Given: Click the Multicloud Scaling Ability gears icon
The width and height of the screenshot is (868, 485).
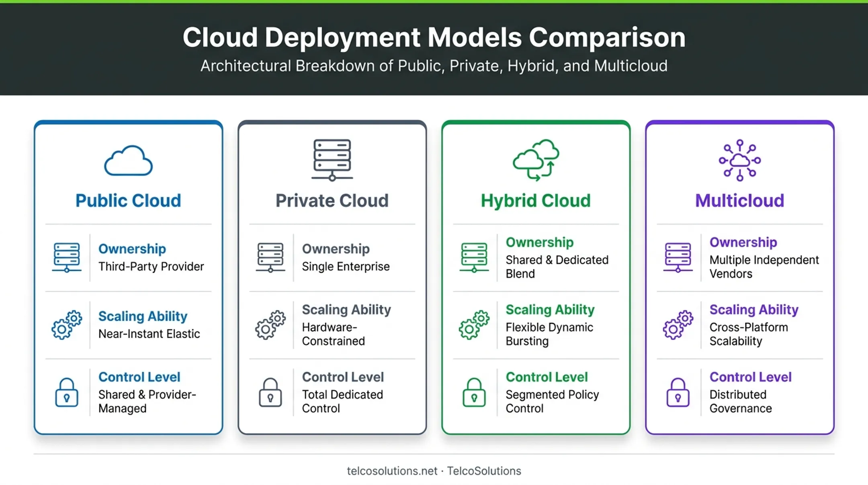Looking at the screenshot, I should [678, 325].
